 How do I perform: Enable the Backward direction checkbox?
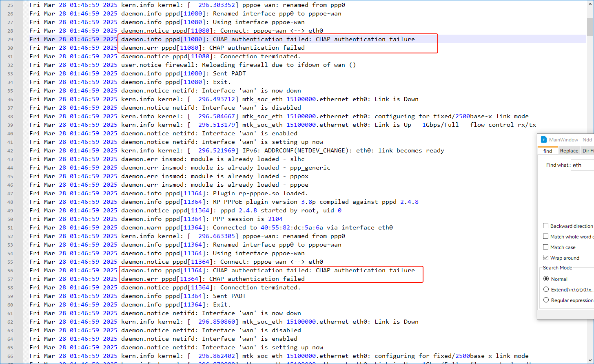[546, 226]
